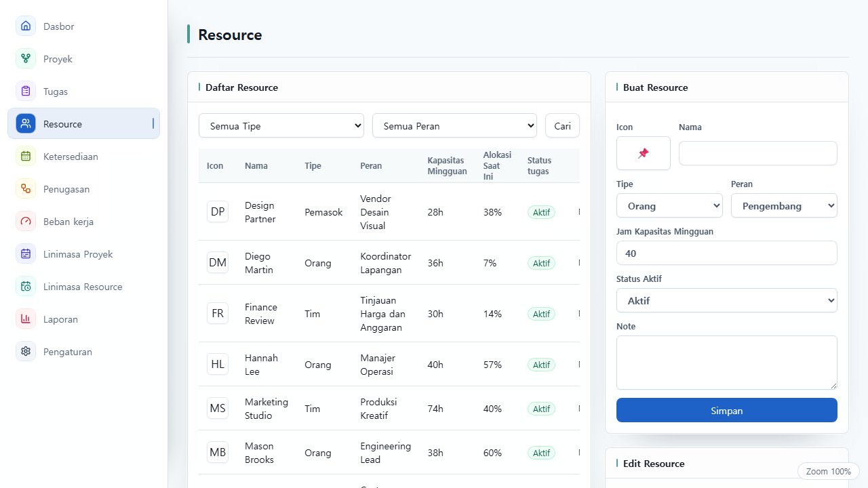Viewport: 868px width, 488px height.
Task: Open the Semua Tipe filter dropdown
Action: coord(281,125)
